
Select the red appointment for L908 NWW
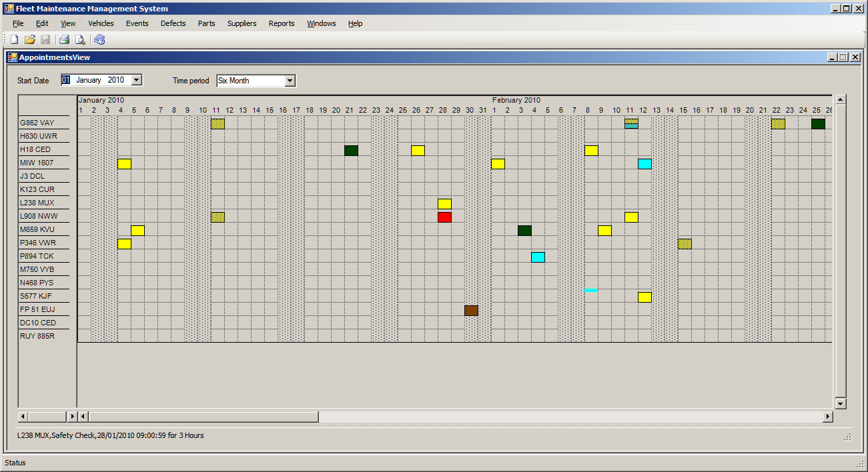pyautogui.click(x=444, y=217)
